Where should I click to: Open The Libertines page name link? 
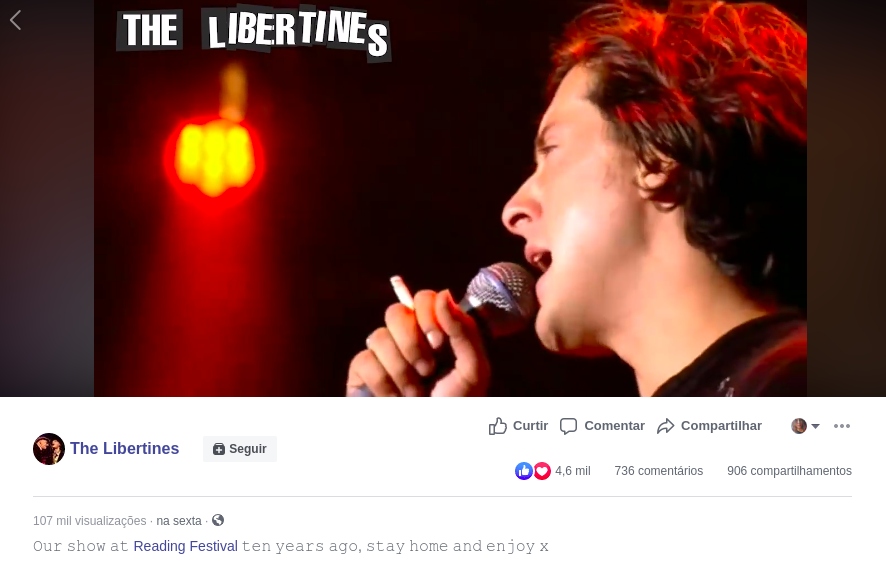click(124, 449)
